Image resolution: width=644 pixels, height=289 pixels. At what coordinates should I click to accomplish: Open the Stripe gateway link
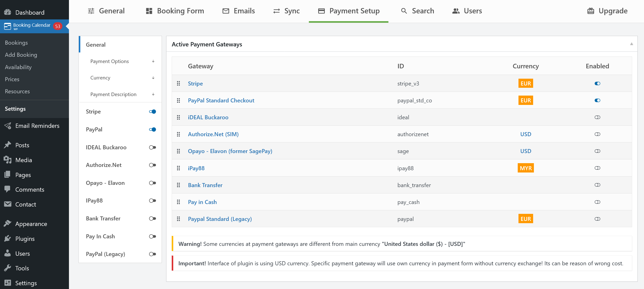pos(195,83)
